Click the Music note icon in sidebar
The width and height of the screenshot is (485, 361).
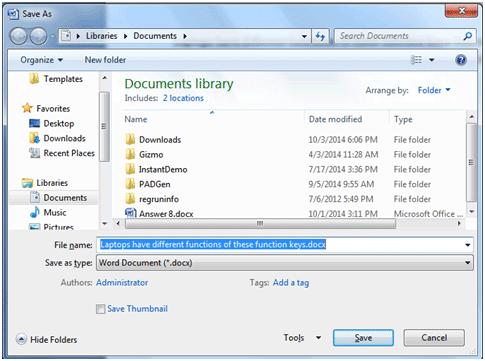35,212
